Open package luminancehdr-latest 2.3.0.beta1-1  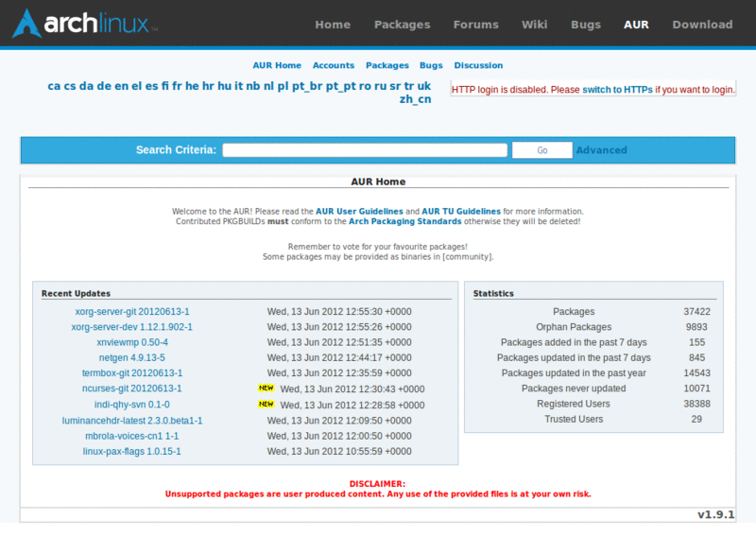[x=132, y=421]
